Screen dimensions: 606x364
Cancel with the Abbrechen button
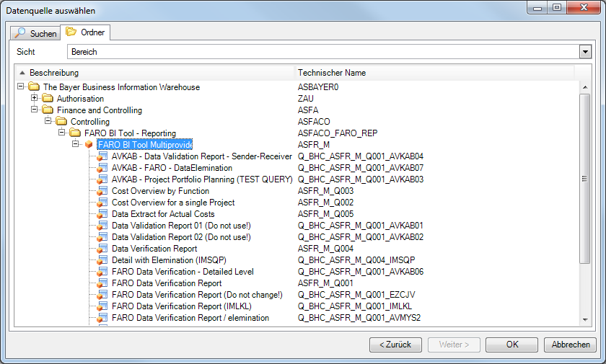point(570,345)
